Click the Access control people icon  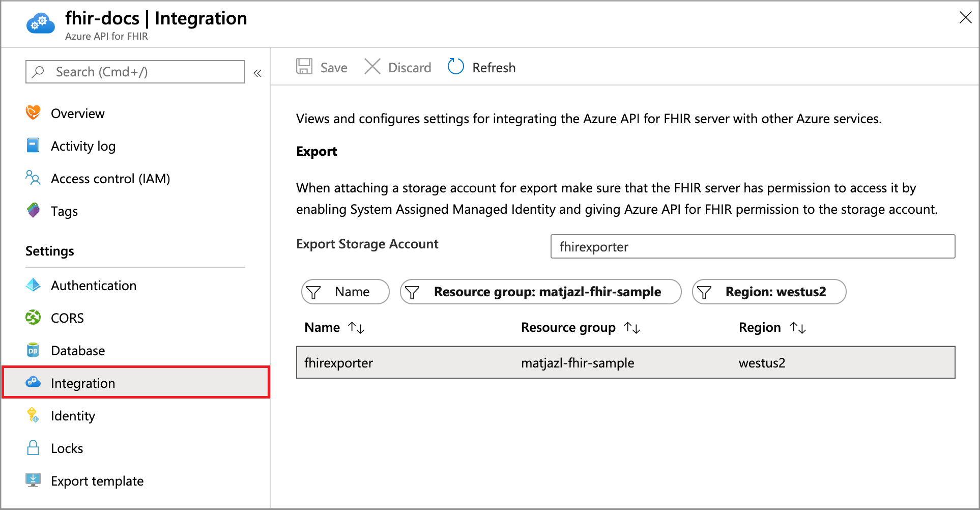coord(33,178)
